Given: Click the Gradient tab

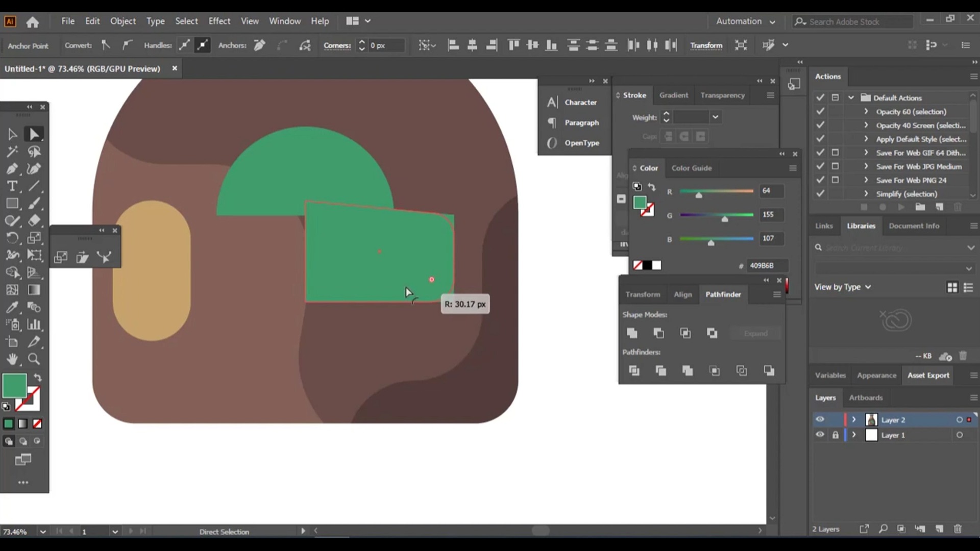Looking at the screenshot, I should (674, 95).
